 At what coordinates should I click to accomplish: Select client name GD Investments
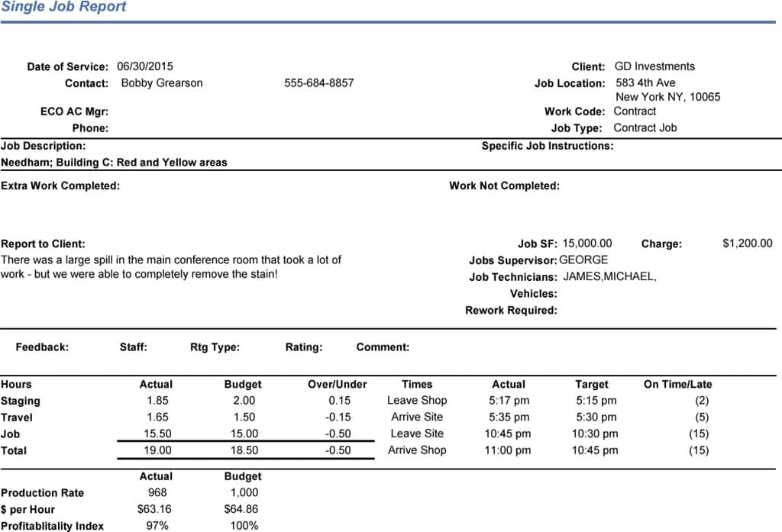click(654, 66)
